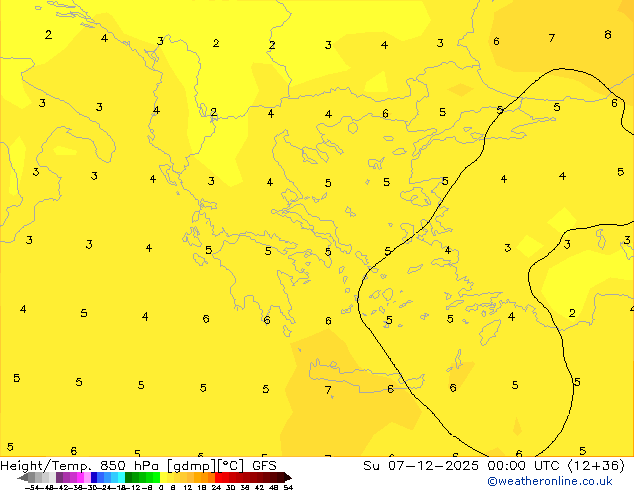The width and height of the screenshot is (634, 490).
Task: Open the weatheronline.co.uk copyright link
Action: pos(550,481)
